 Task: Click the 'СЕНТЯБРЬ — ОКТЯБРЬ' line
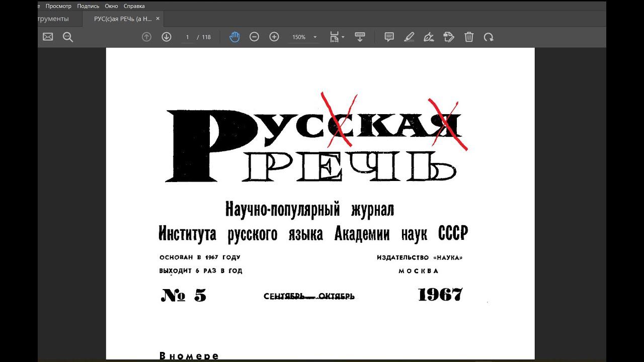[x=309, y=297]
